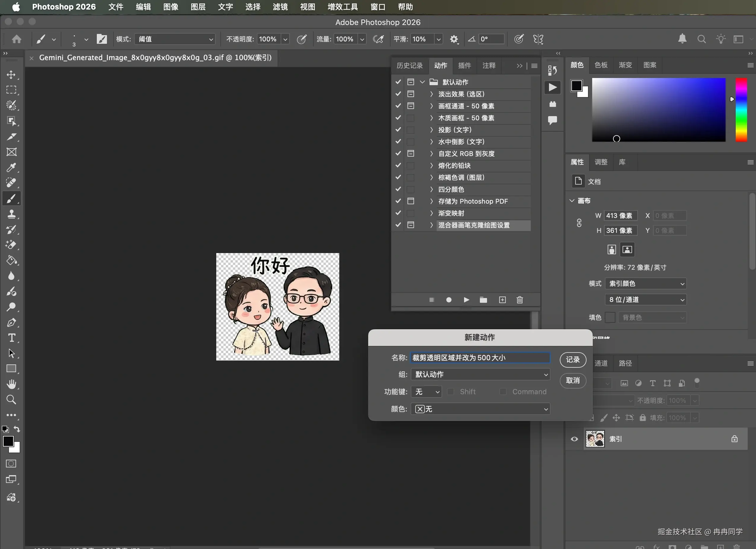Click the create new action plus icon
The height and width of the screenshot is (549, 756).
pyautogui.click(x=502, y=300)
